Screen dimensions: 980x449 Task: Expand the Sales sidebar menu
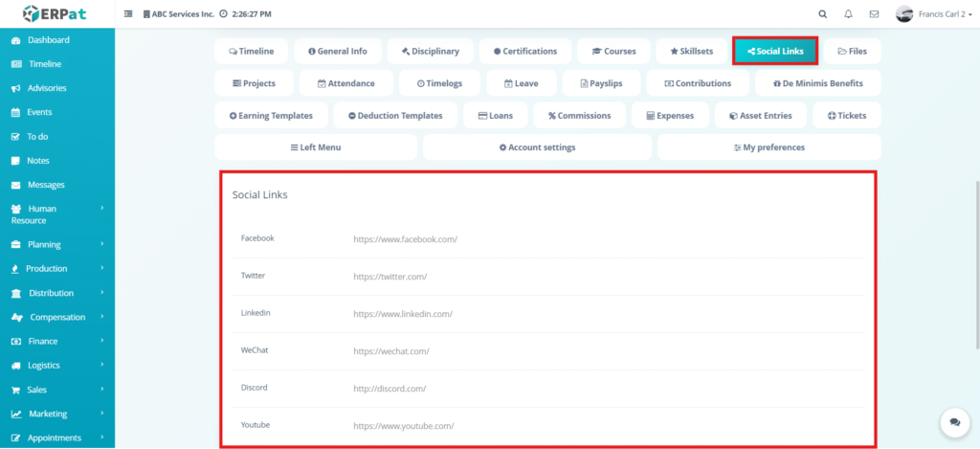57,390
